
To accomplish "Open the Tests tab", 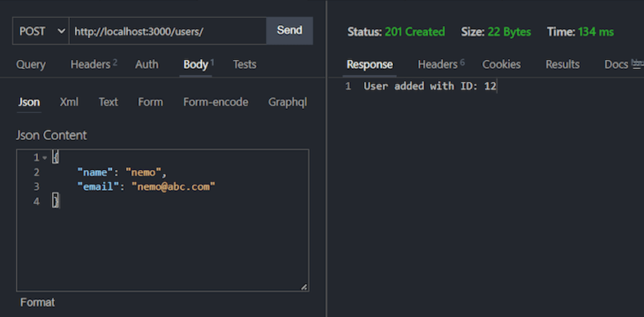I will tap(245, 65).
